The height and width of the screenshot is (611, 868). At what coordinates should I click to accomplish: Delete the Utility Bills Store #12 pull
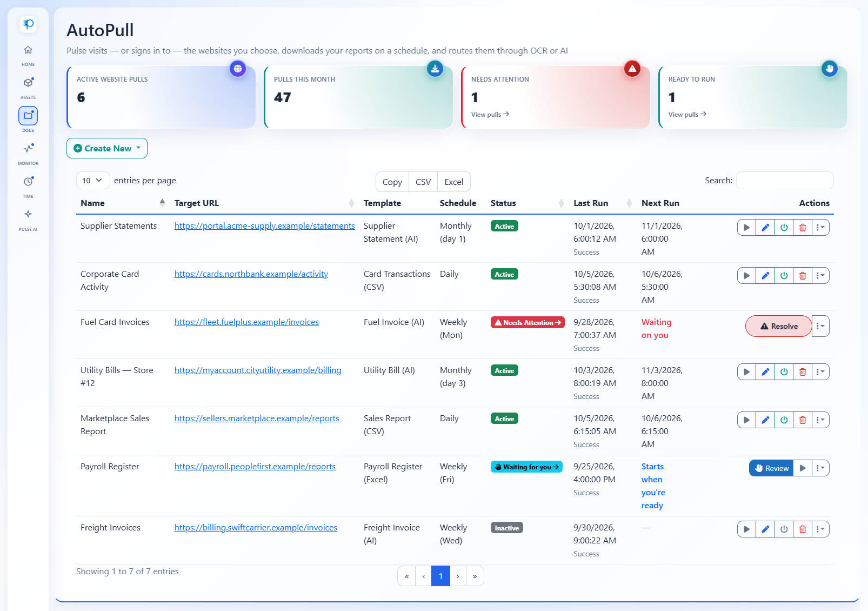803,372
